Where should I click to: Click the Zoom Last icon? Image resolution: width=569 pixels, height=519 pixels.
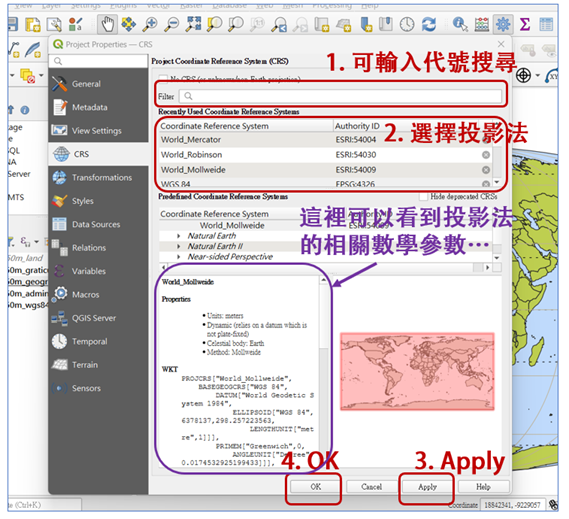click(279, 25)
